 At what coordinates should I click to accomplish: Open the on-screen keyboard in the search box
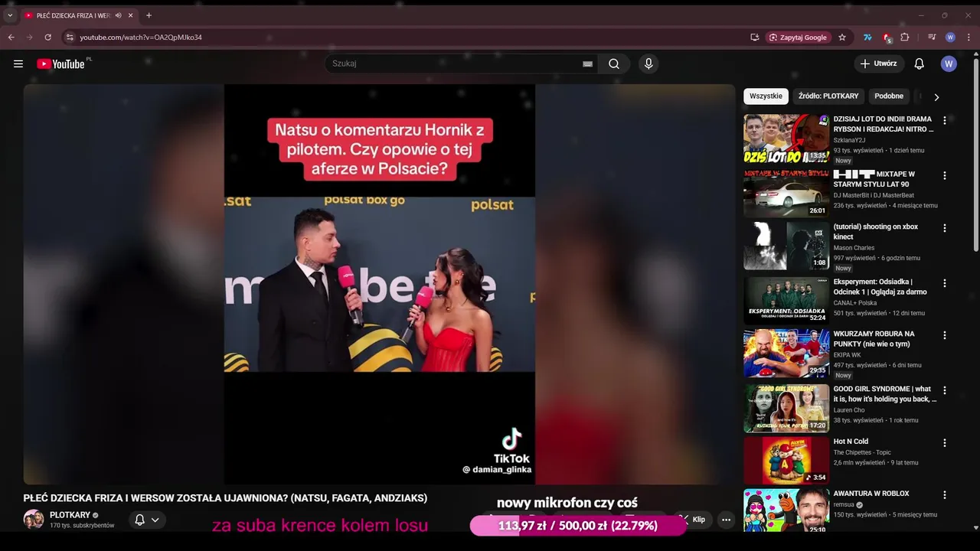tap(587, 64)
